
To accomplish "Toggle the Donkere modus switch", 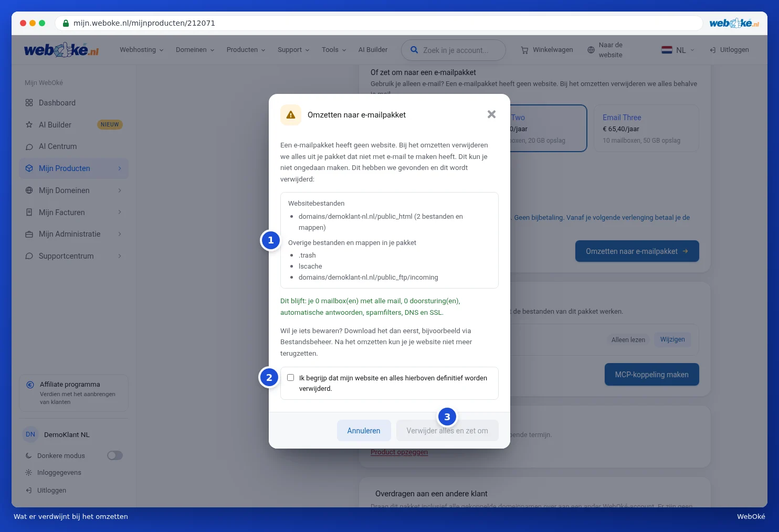I will [115, 455].
